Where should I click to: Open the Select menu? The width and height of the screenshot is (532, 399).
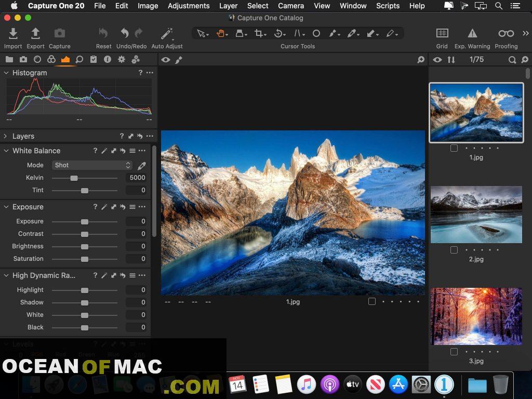[258, 6]
